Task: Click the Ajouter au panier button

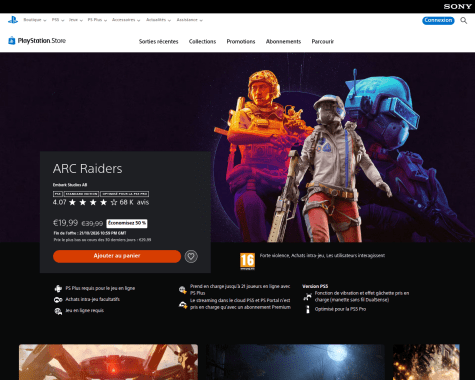Action: click(x=117, y=256)
